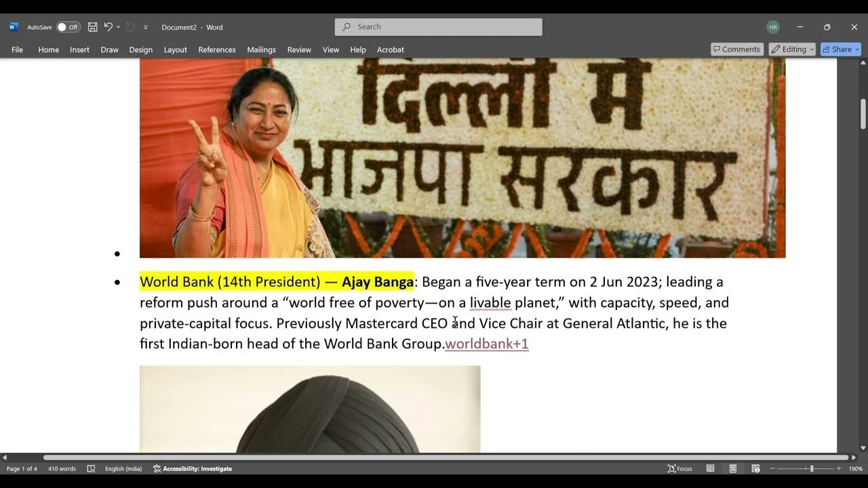Save the document with the floppy disk icon
Screen dimensions: 868x488
pyautogui.click(x=93, y=27)
